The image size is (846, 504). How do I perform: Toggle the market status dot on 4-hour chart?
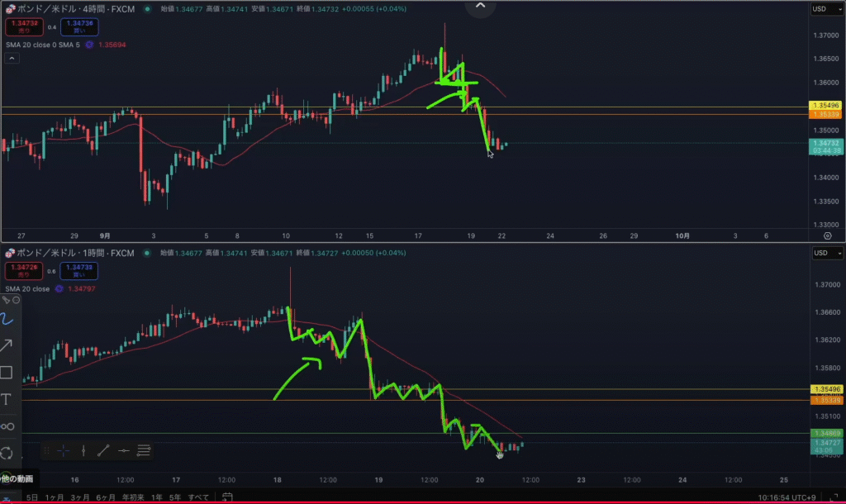[147, 9]
